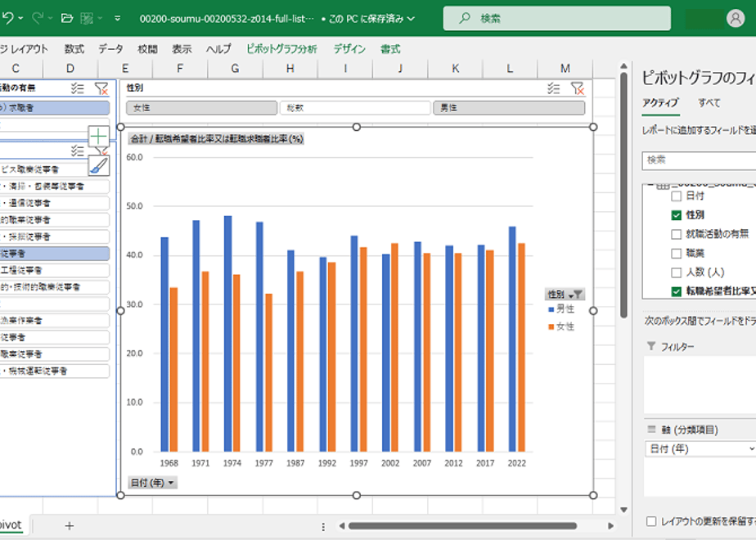Open the ピボットグラフ分析 ribbon tab
This screenshot has height=540, width=756.
pyautogui.click(x=282, y=49)
